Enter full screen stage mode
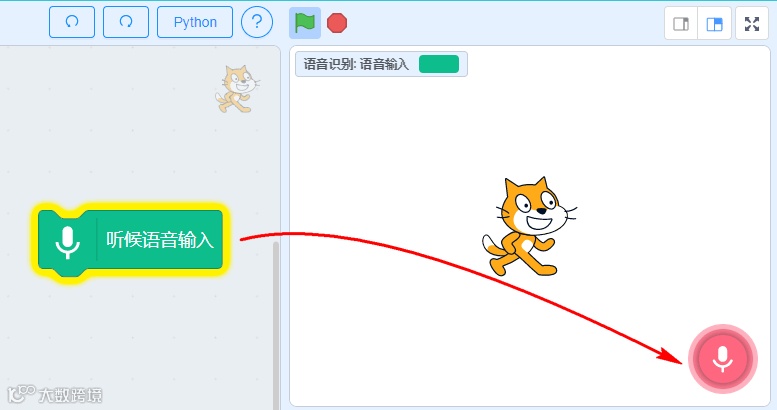The width and height of the screenshot is (777, 410). click(x=752, y=23)
